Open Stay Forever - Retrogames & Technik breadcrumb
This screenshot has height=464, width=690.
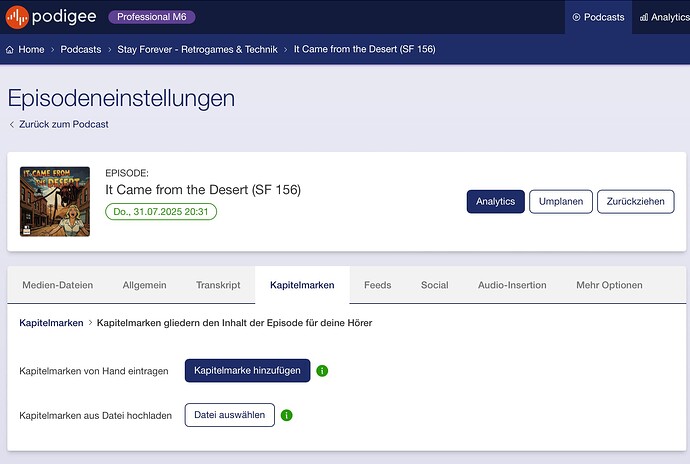pyautogui.click(x=197, y=49)
